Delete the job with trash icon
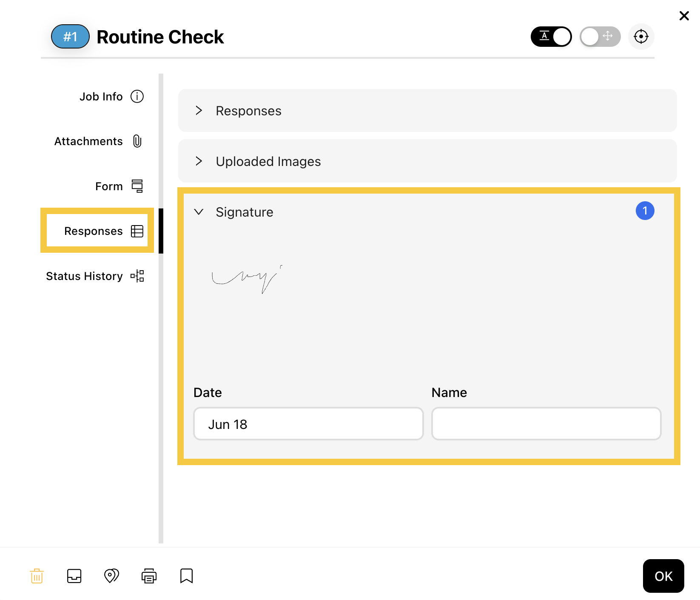The width and height of the screenshot is (700, 600). pos(37,576)
